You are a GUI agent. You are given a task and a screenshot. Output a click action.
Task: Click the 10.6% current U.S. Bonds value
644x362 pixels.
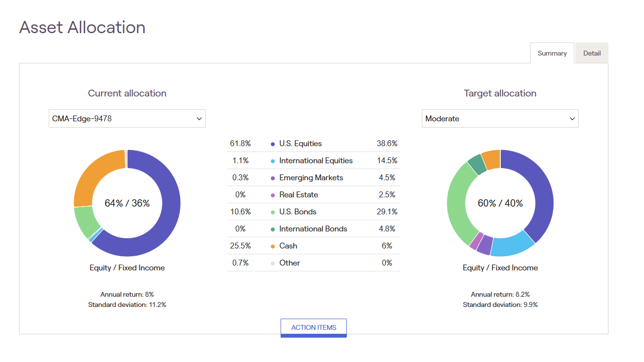240,212
